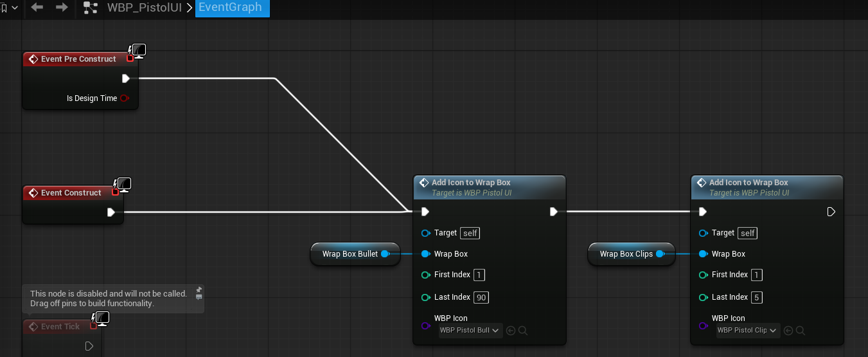Click WBP Icon pin on second Add Icon node
The width and height of the screenshot is (868, 357).
(703, 325)
